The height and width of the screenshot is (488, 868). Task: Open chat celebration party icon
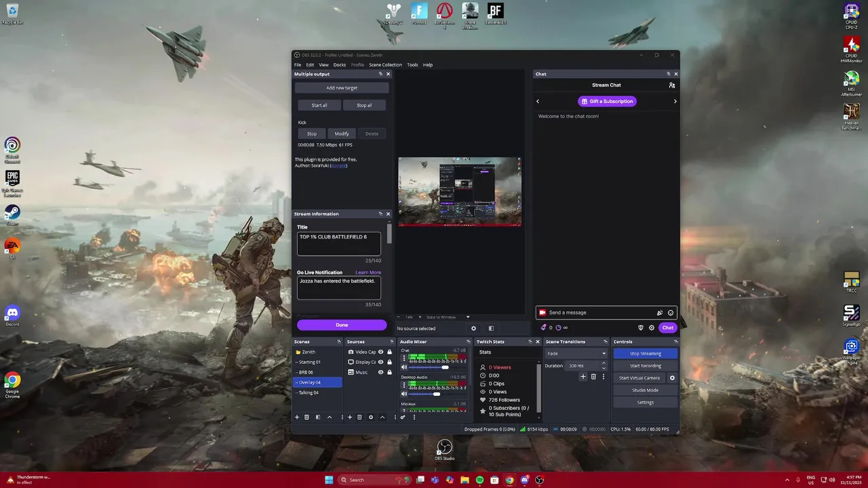[x=660, y=312]
